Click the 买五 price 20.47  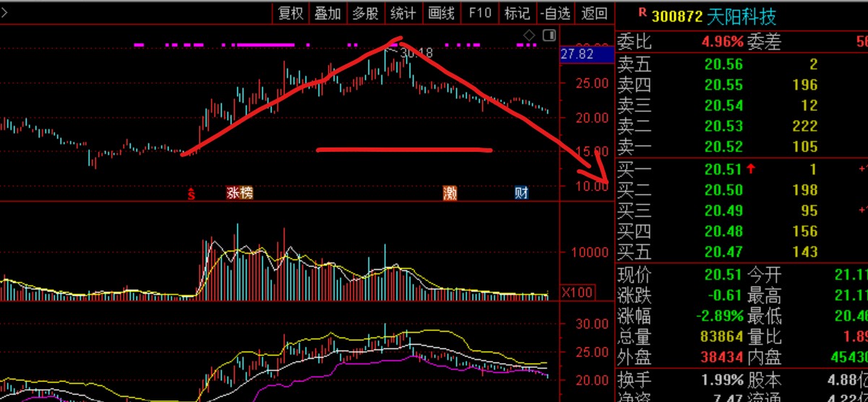[723, 252]
